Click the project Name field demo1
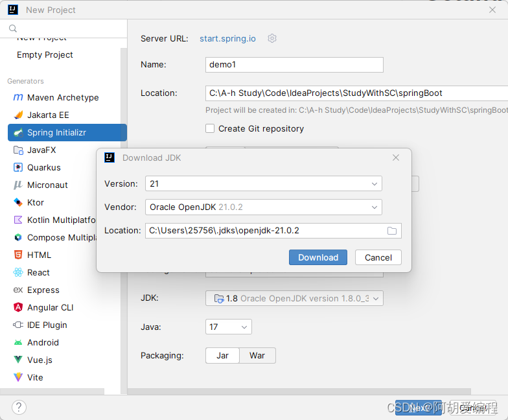508x420 pixels. click(x=294, y=65)
